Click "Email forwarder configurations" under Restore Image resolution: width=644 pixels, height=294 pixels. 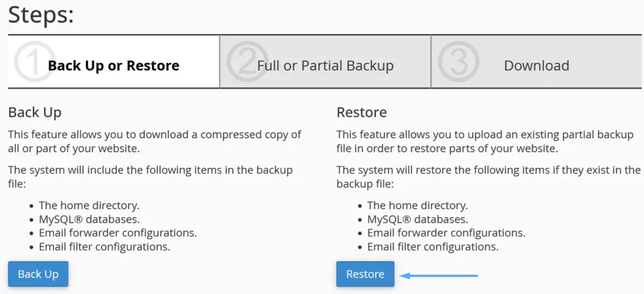[446, 233]
